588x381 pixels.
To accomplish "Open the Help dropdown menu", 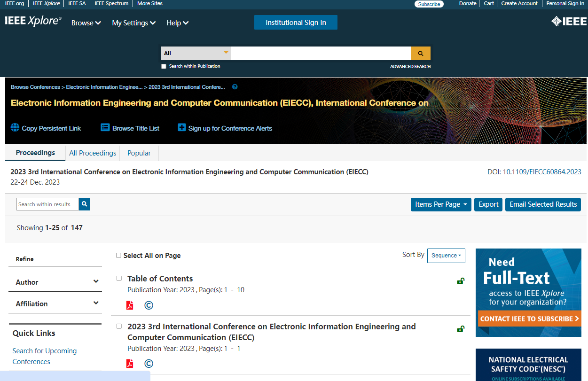I will [x=178, y=23].
